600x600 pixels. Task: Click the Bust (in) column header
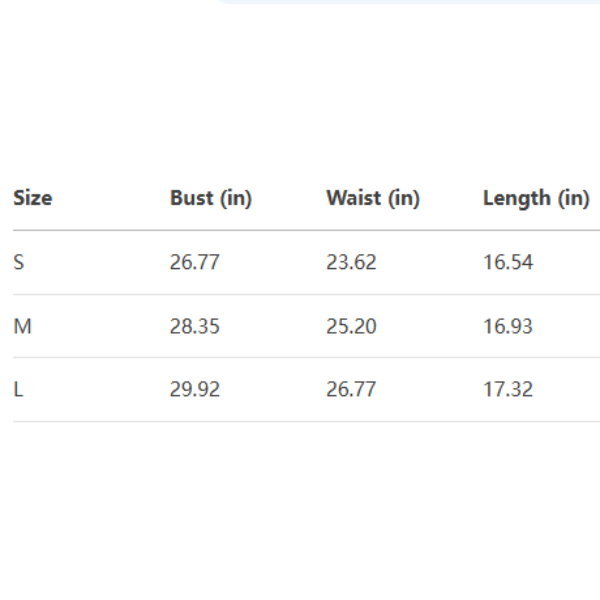click(x=211, y=198)
